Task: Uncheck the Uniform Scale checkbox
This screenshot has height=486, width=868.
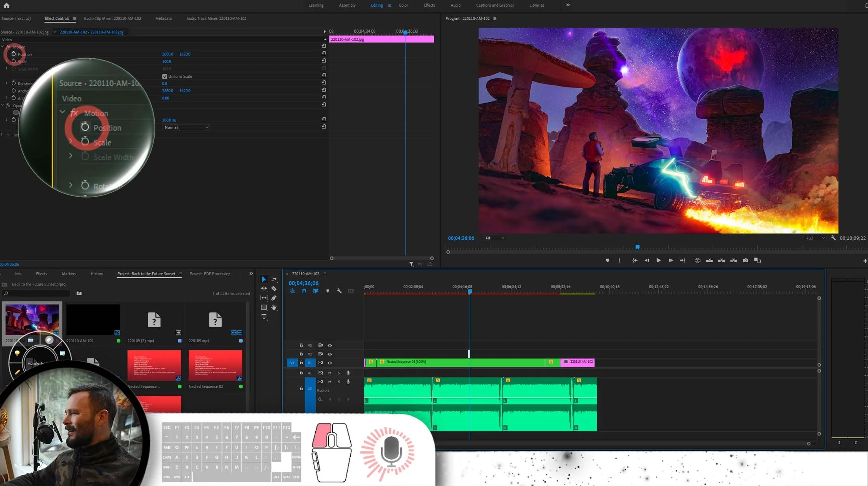Action: [165, 77]
